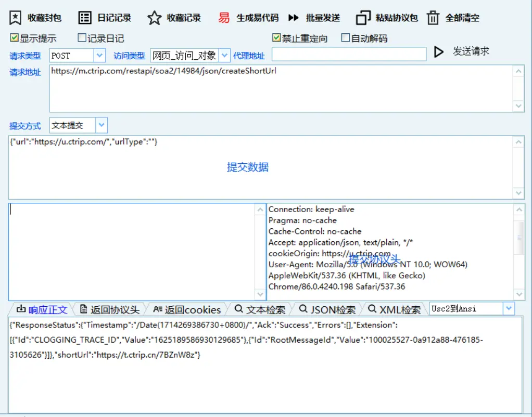Uncheck the 禁止重定向 checkbox
This screenshot has width=532, height=417.
pos(276,37)
